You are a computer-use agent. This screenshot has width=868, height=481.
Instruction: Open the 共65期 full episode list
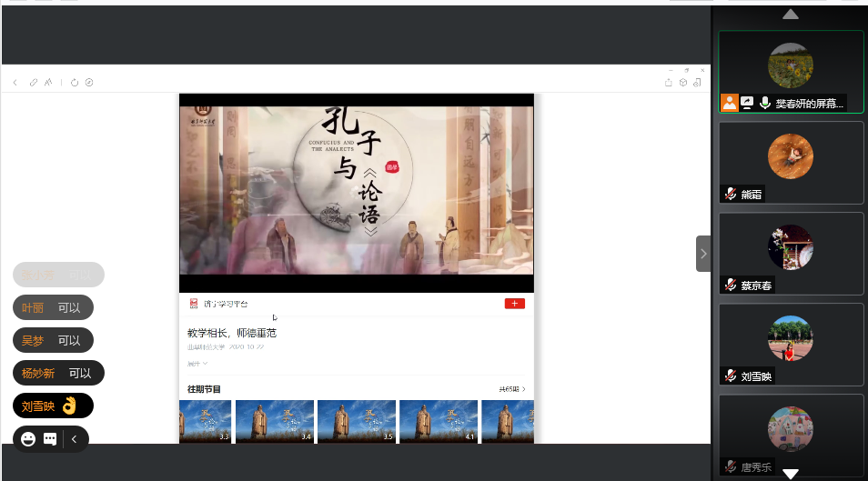pyautogui.click(x=511, y=389)
